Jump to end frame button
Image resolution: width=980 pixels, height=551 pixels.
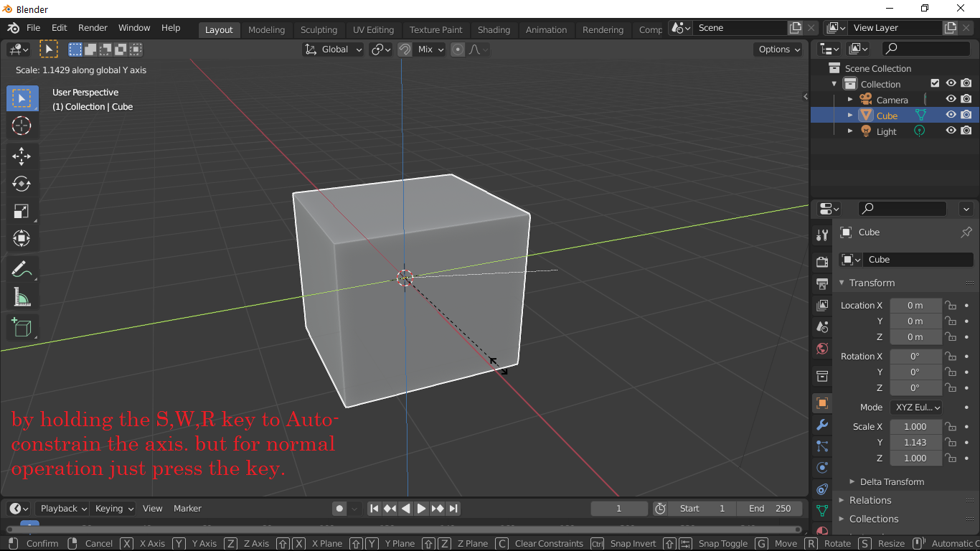point(453,509)
